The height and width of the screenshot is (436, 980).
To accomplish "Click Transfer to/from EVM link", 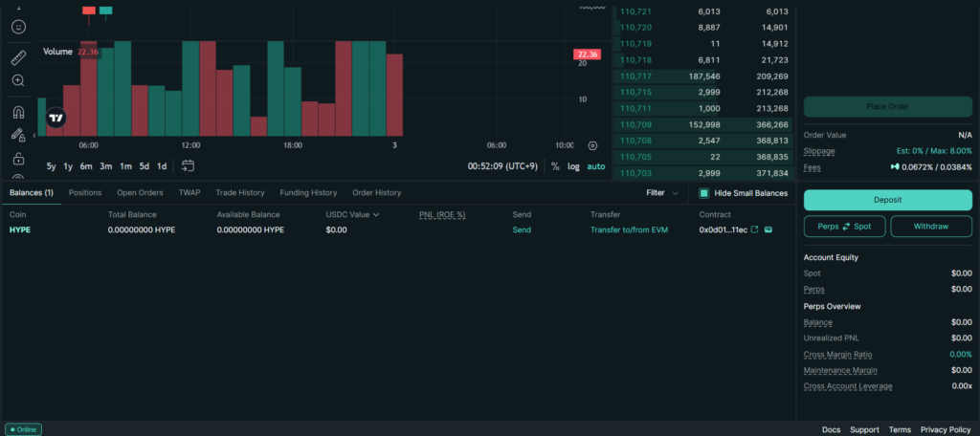I will click(631, 229).
